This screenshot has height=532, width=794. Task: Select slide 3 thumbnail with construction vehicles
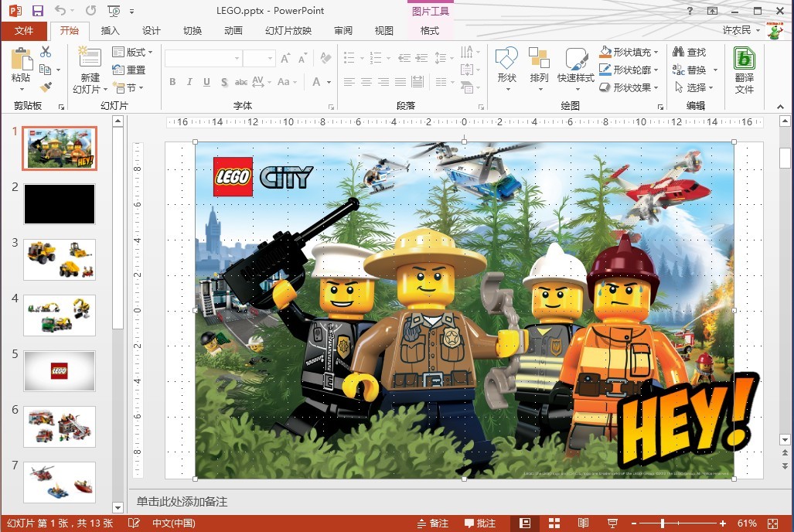(60, 259)
